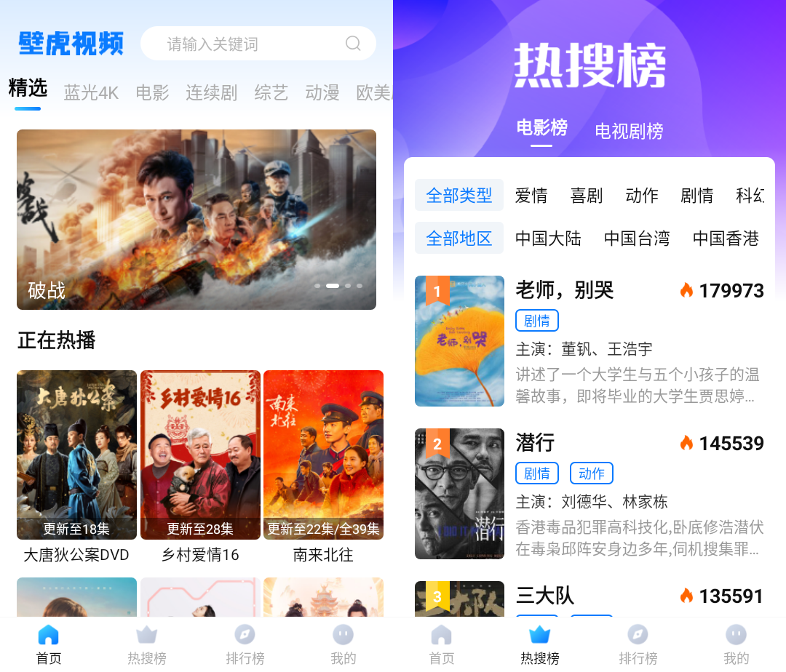Click the keyword search input field
Viewport: 786px width, 672px height.
(x=258, y=44)
